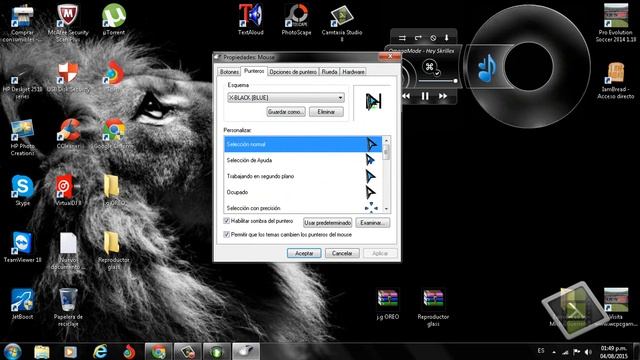The height and width of the screenshot is (360, 640).
Task: Select the Punteros tab
Action: 254,71
